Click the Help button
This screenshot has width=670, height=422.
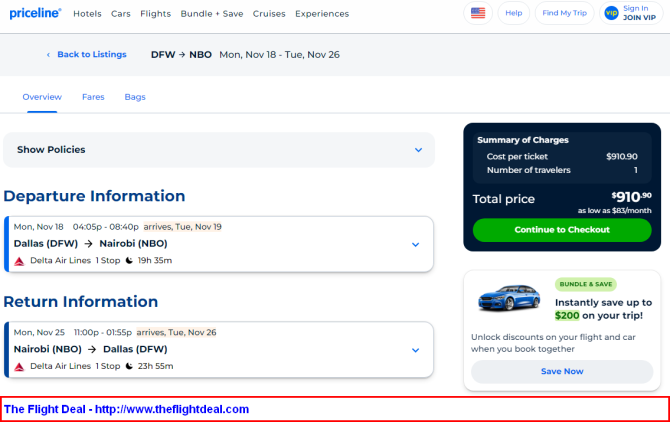tap(514, 13)
